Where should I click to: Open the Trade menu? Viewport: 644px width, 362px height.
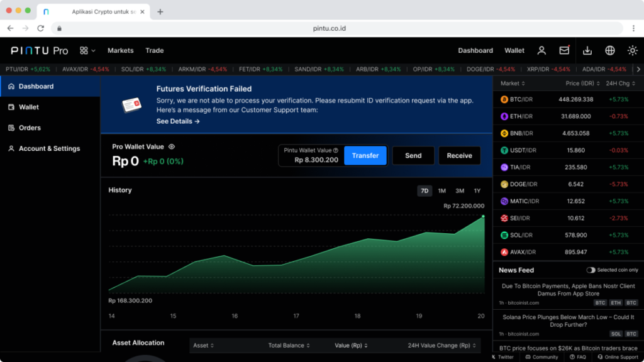(155, 50)
